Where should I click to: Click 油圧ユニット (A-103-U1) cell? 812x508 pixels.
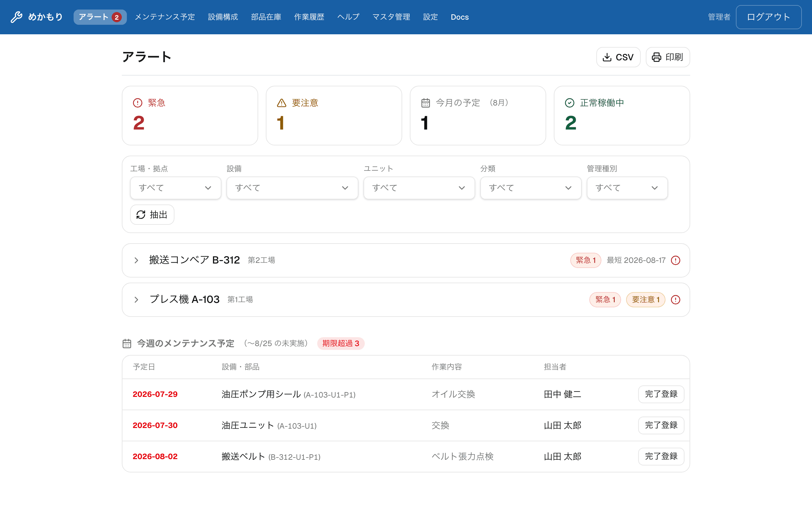point(269,426)
